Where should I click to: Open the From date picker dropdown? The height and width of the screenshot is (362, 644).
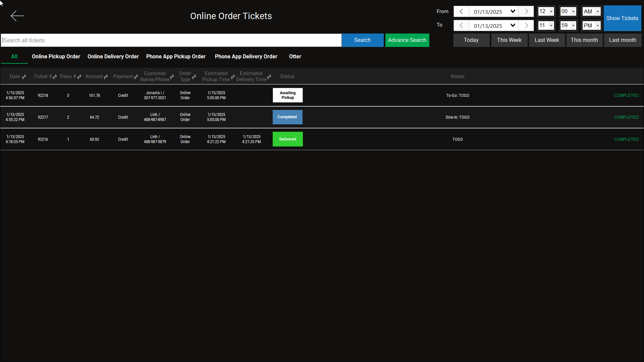pos(513,11)
